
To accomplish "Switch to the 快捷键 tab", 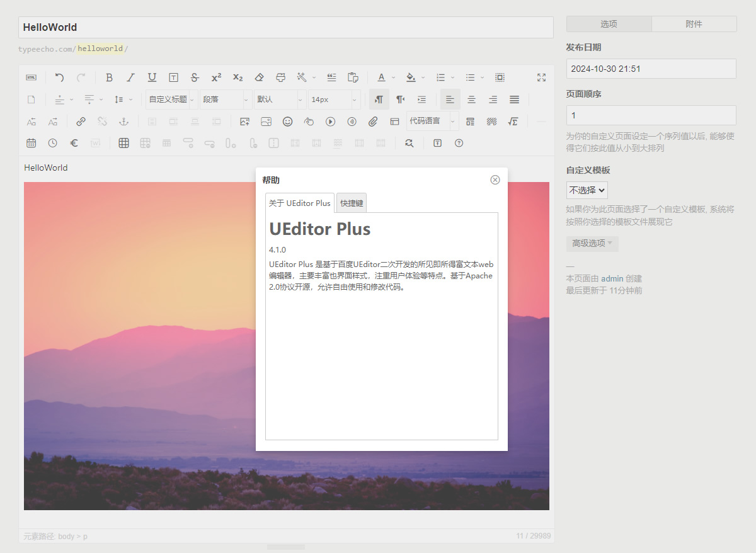I will (x=352, y=203).
